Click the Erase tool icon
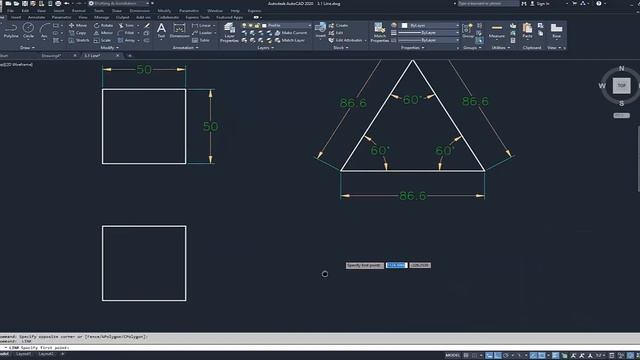 click(x=147, y=25)
